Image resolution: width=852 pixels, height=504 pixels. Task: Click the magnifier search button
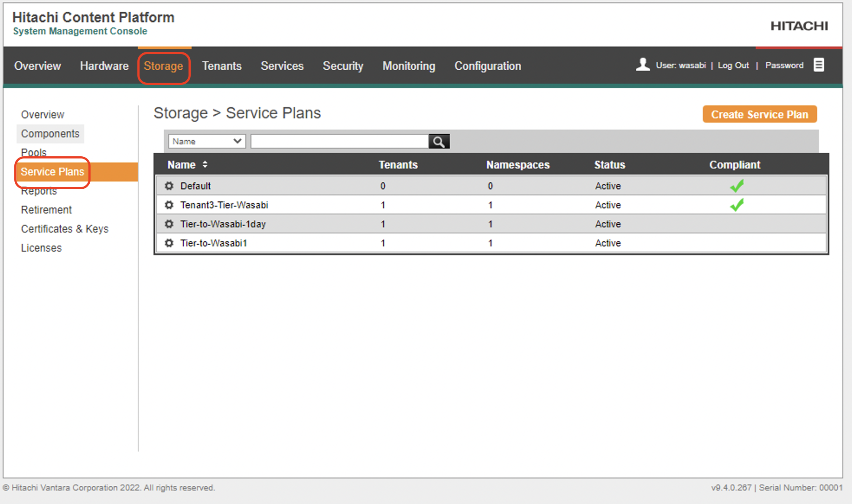coord(439,142)
